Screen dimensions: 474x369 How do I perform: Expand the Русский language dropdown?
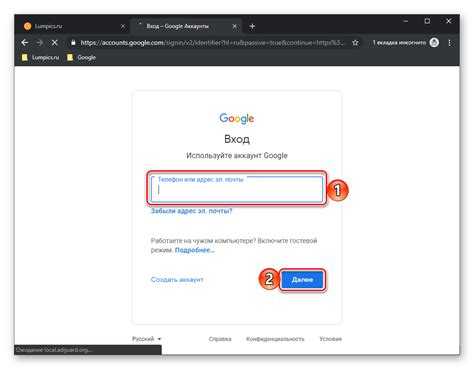147,339
